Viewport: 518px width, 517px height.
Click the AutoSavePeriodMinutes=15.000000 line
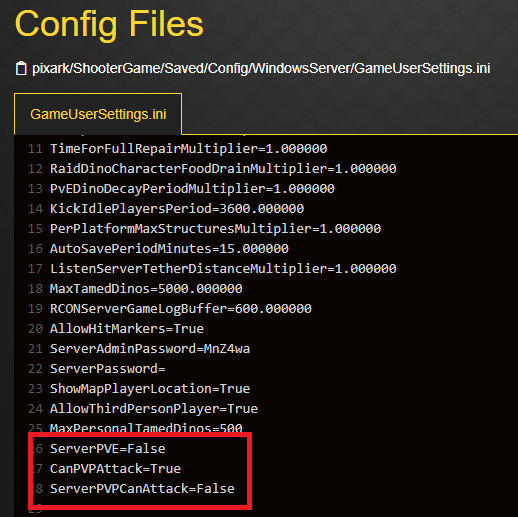[x=169, y=249]
